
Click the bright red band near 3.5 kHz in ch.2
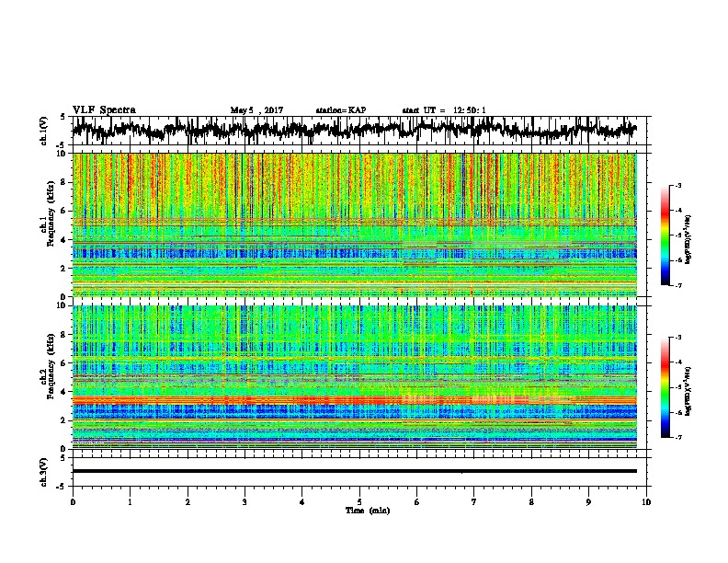point(354,399)
